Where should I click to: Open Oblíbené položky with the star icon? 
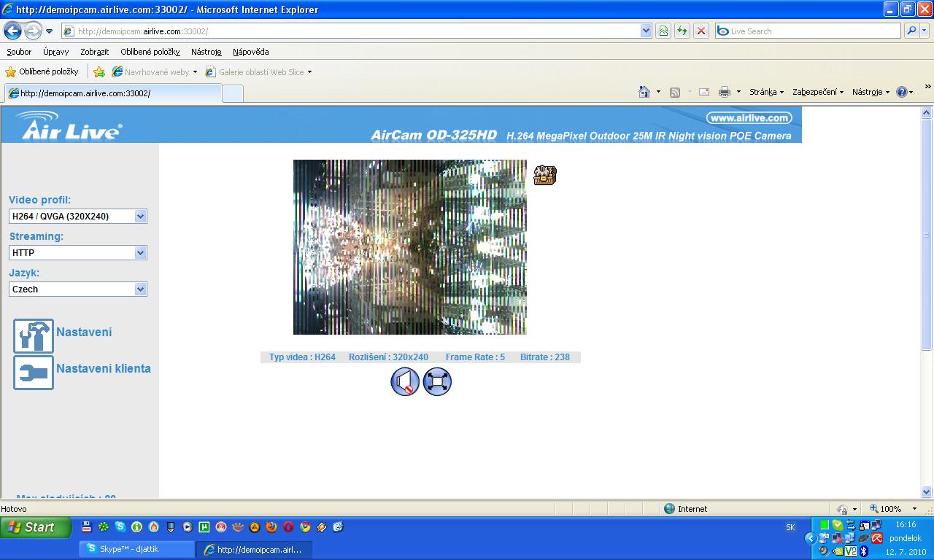(12, 71)
